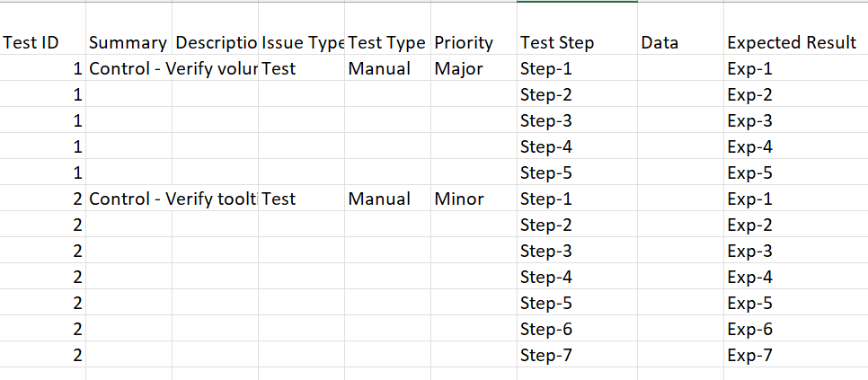Select cell containing 'Control - Verify toolti'

[x=129, y=199]
